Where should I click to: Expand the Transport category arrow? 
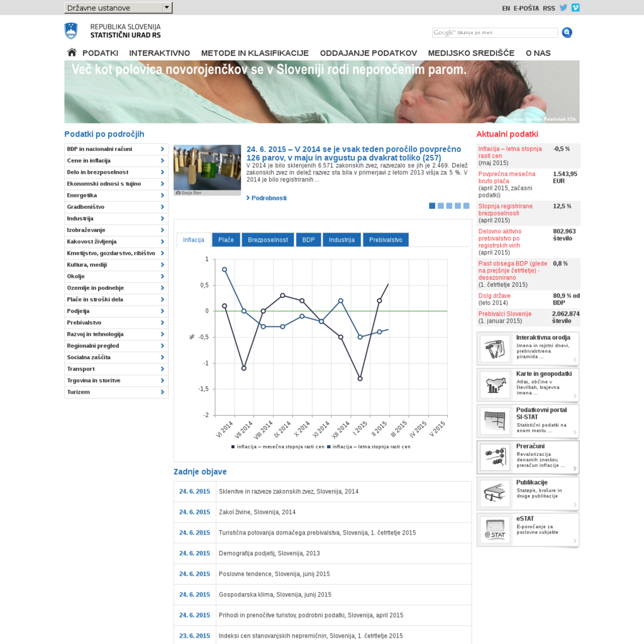[163, 369]
